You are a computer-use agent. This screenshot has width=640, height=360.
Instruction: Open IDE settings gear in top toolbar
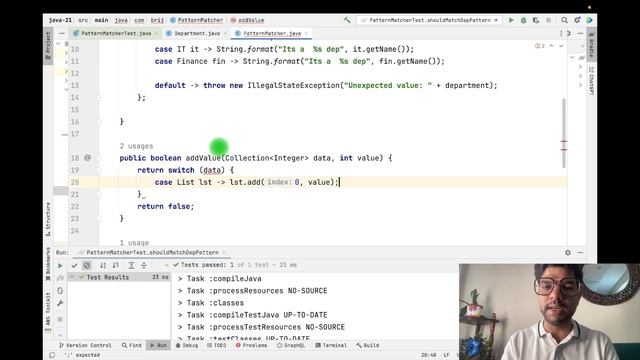[x=577, y=20]
